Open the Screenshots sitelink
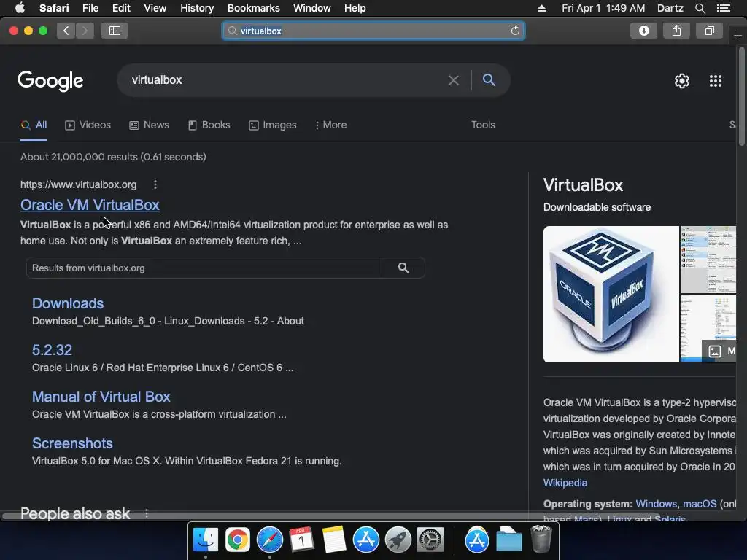The height and width of the screenshot is (560, 747). click(72, 443)
